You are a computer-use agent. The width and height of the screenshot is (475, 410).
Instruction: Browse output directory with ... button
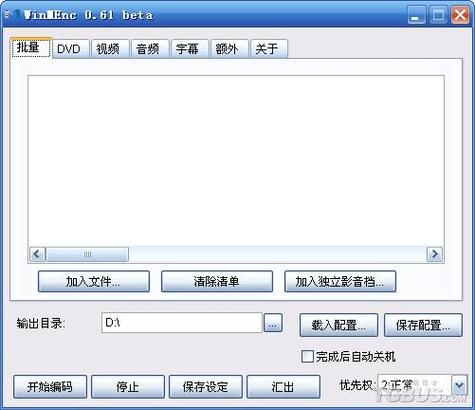pyautogui.click(x=273, y=323)
